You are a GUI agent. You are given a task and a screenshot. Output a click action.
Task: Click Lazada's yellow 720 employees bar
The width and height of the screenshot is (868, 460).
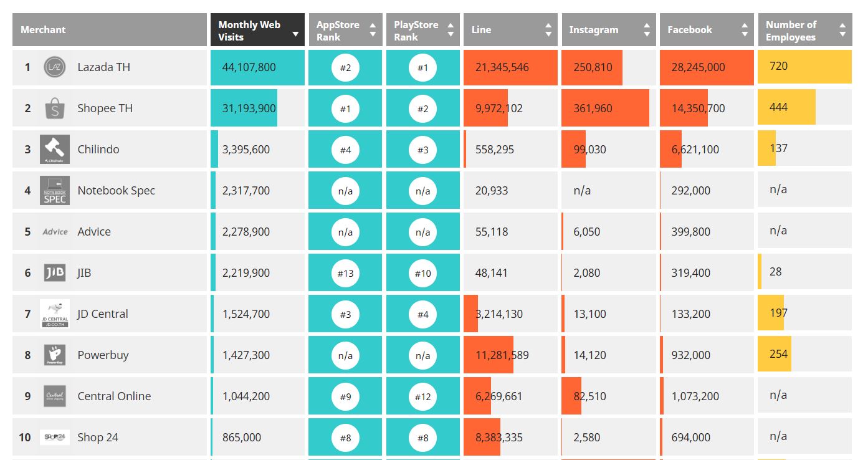(x=804, y=67)
